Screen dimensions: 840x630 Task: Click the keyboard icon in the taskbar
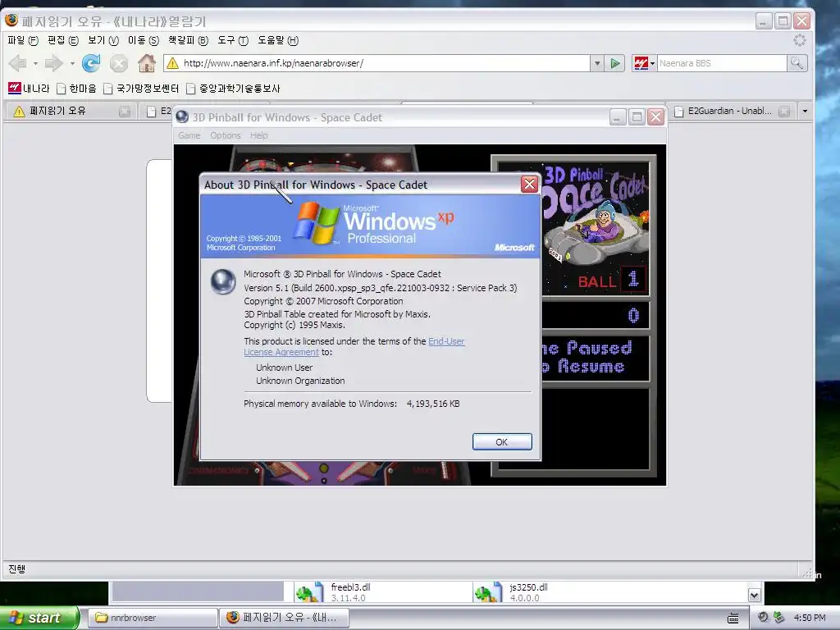tap(733, 619)
